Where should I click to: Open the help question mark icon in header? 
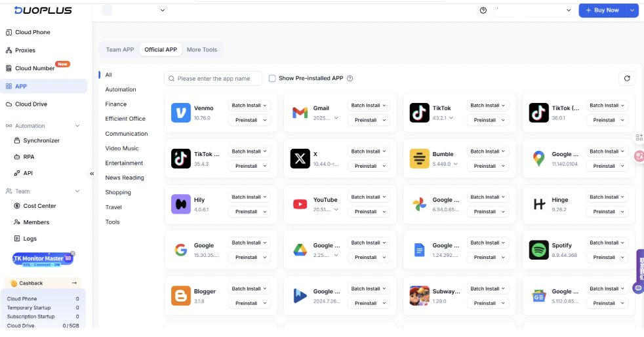pos(483,10)
